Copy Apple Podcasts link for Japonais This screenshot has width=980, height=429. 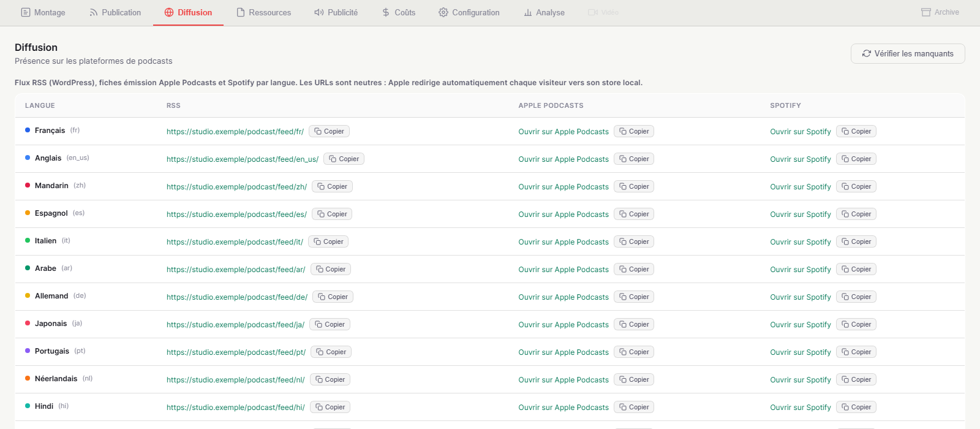tap(634, 324)
